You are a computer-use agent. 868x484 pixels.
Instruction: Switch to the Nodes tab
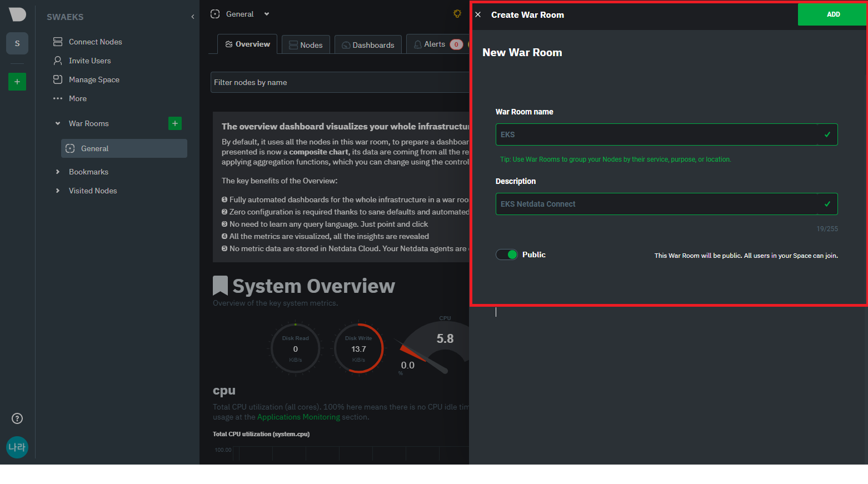tap(306, 45)
